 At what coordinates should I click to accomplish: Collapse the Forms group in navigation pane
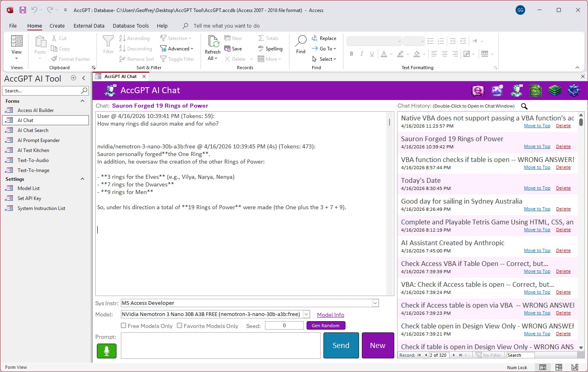click(82, 101)
